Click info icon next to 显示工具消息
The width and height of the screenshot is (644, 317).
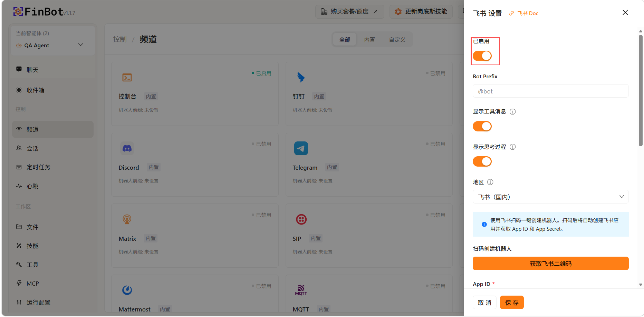[x=513, y=112]
